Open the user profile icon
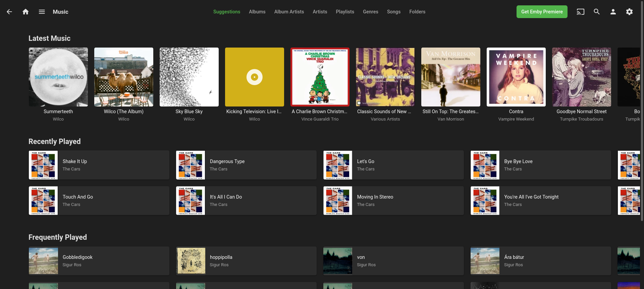Viewport: 644px width, 289px height. click(x=613, y=12)
